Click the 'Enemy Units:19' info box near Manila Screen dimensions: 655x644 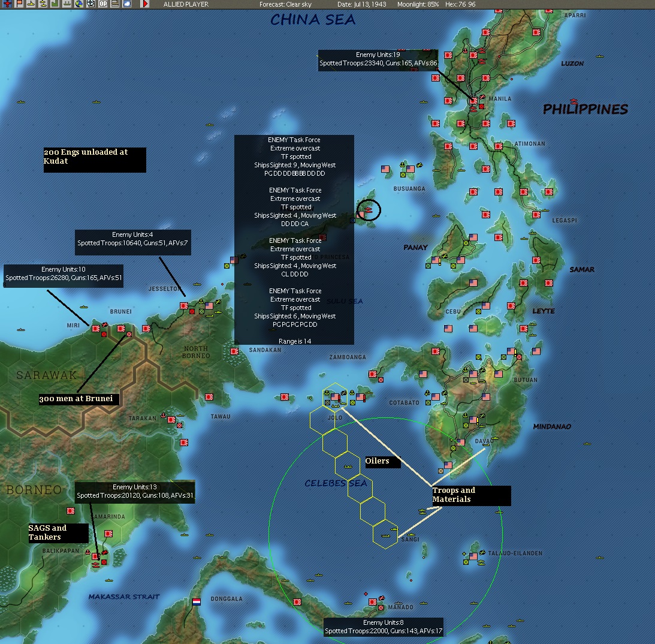tap(378, 59)
